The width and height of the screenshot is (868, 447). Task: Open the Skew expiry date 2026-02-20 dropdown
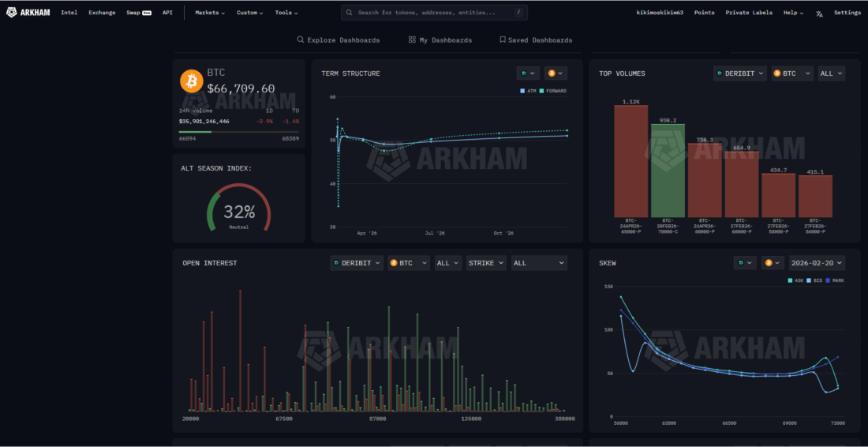tap(817, 262)
